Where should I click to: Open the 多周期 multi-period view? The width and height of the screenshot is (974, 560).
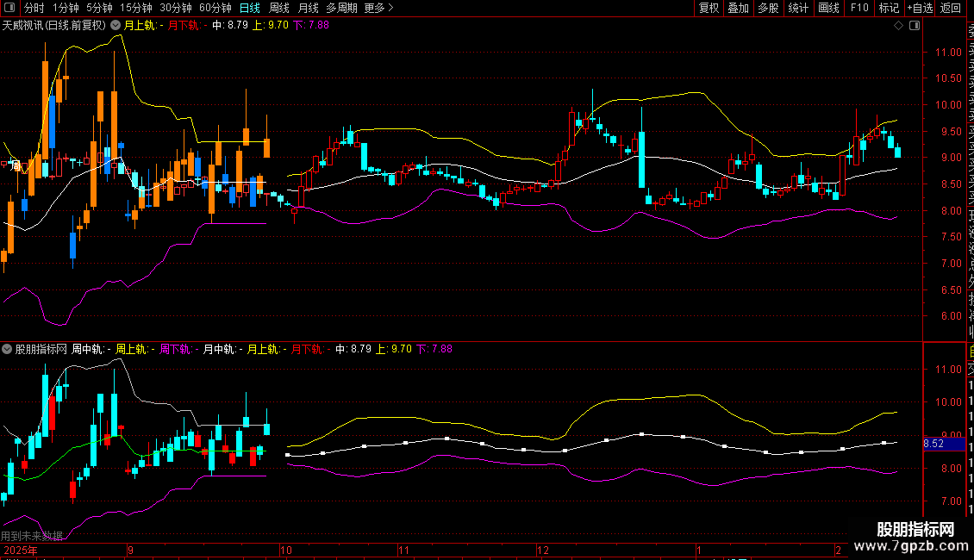pos(341,8)
